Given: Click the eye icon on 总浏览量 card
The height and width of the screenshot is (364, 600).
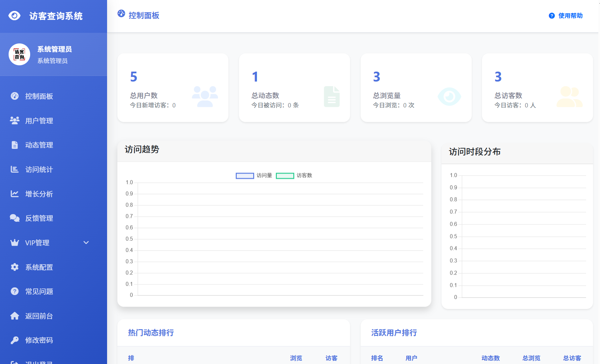Looking at the screenshot, I should (449, 96).
